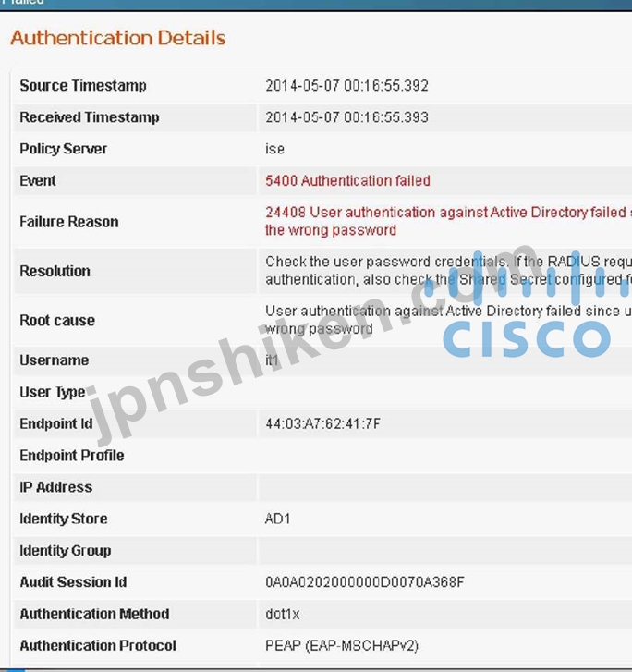The width and height of the screenshot is (632, 672).
Task: Click the Identity Group row label
Action: click(66, 551)
